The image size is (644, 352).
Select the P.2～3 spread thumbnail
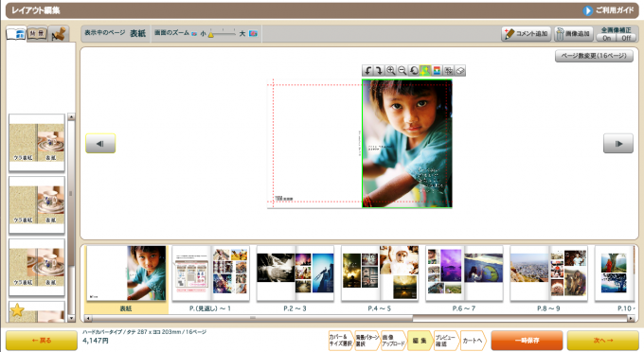point(295,278)
